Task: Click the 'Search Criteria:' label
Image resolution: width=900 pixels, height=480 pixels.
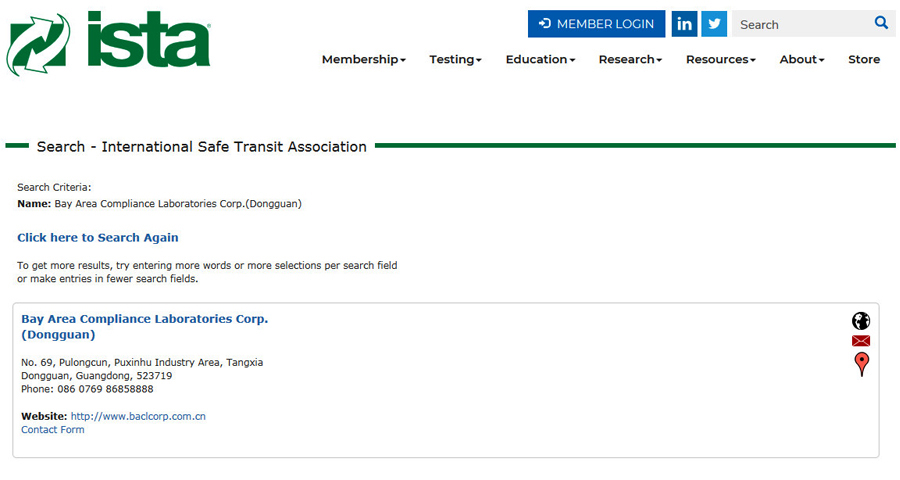Action: pyautogui.click(x=54, y=187)
